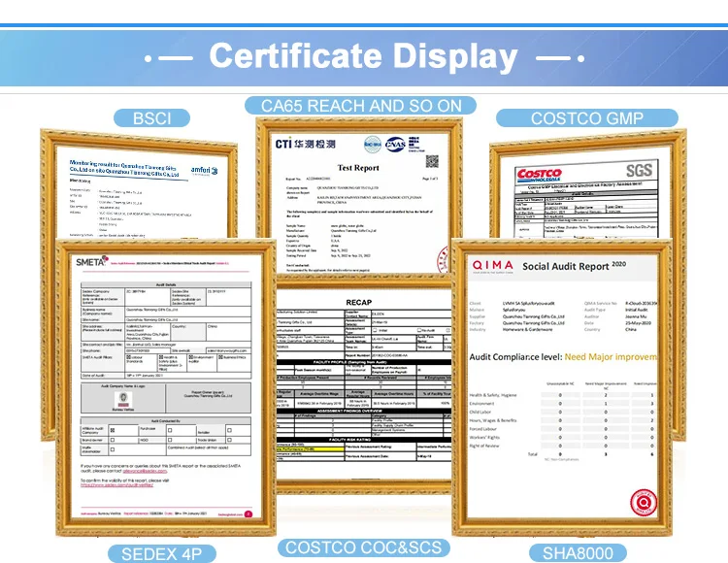Click 'ASSESSMENT FINDINGS OVERVIEW' bar in RECAP
This screenshot has height=563, width=728.
[x=364, y=411]
